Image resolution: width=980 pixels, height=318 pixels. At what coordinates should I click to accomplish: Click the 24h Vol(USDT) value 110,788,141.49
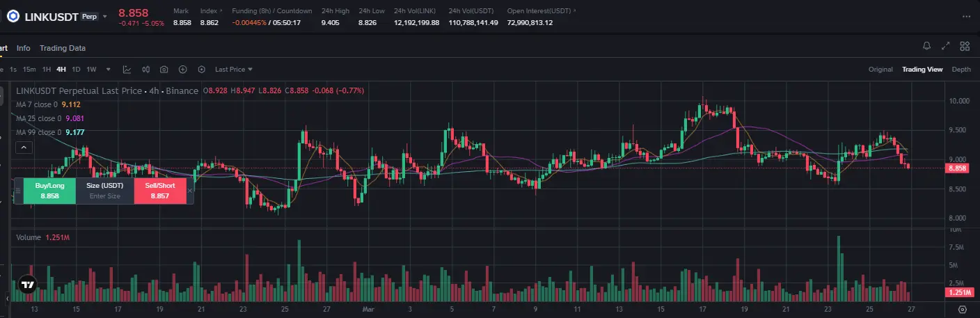click(x=473, y=23)
